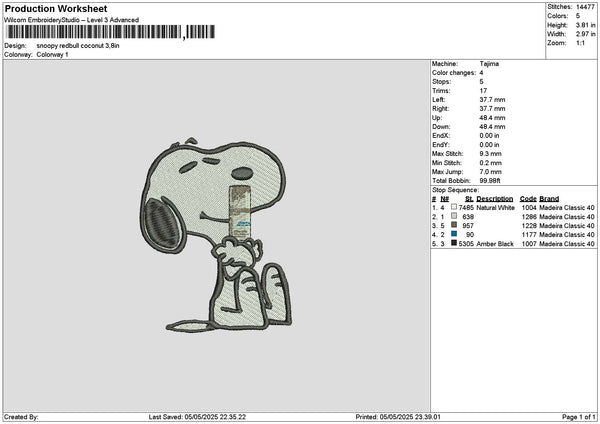Click the 'Up:' measurement label
The height and width of the screenshot is (424, 600).
pyautogui.click(x=437, y=118)
